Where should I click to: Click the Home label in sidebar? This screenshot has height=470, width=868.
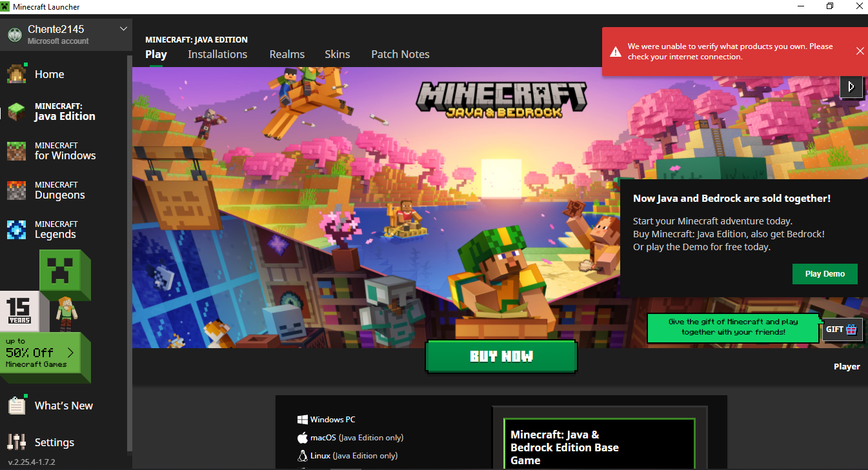[49, 74]
